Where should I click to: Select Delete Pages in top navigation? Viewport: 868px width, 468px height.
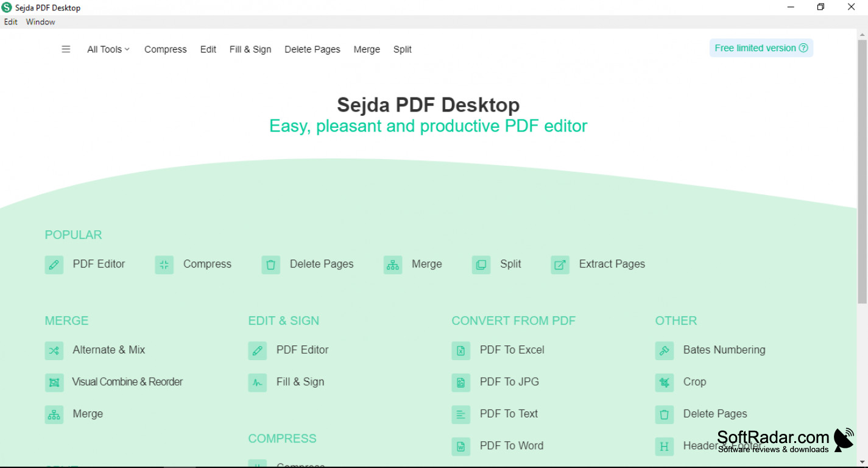tap(312, 49)
